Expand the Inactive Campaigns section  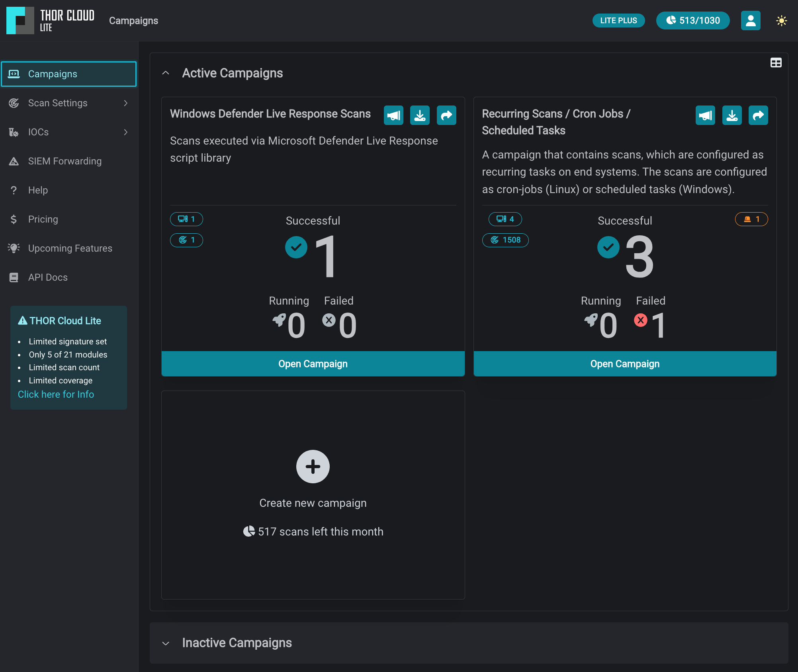pyautogui.click(x=166, y=643)
